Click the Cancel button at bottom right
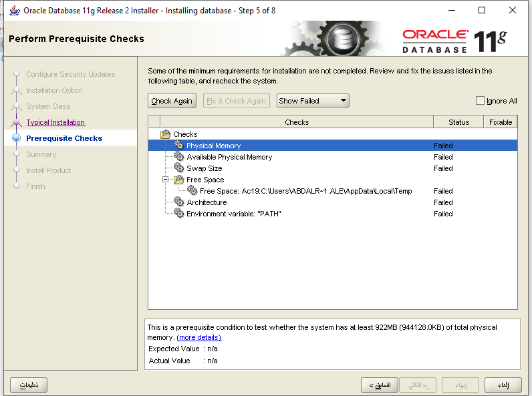 (x=503, y=385)
